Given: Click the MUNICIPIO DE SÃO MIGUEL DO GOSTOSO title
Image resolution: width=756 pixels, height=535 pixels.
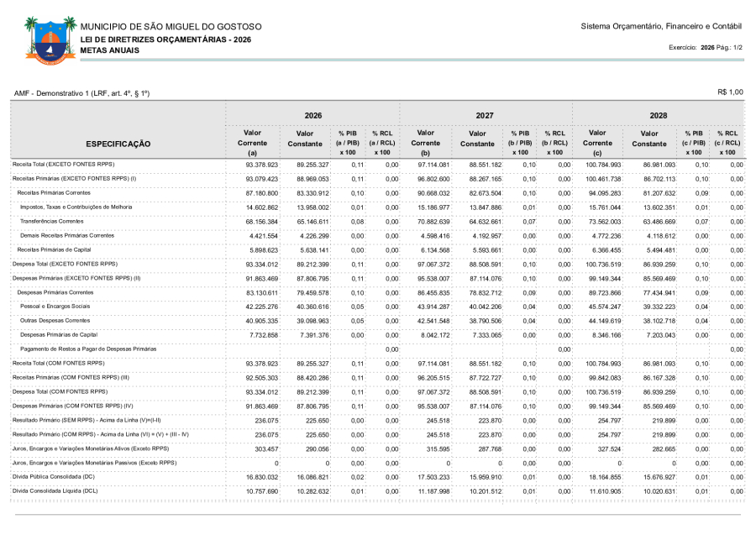Looking at the screenshot, I should pyautogui.click(x=171, y=27).
